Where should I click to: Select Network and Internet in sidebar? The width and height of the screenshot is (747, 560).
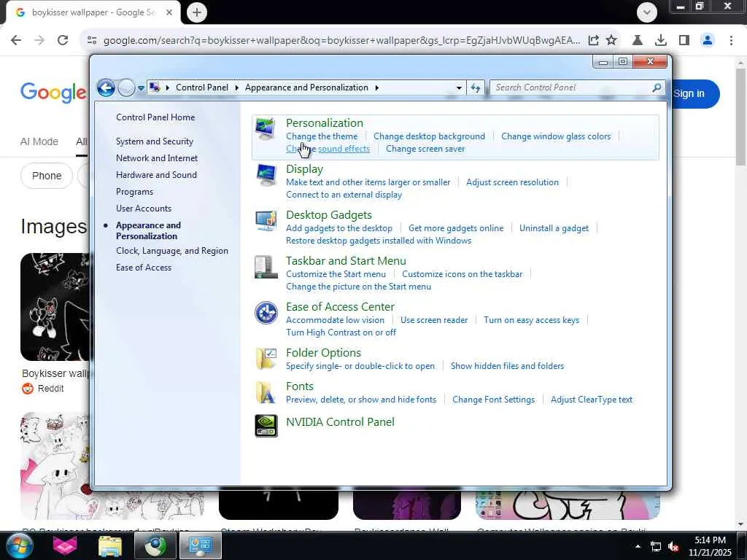coord(157,158)
